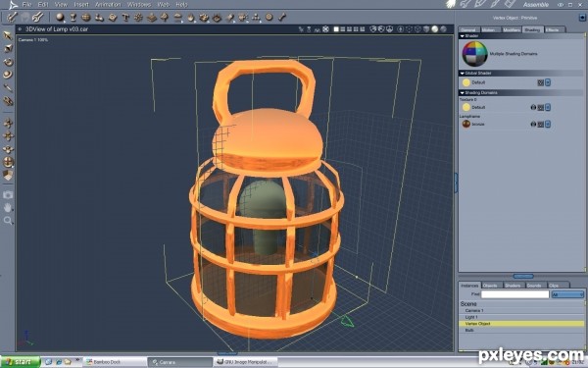Toggle shaded cube display mode
The image size is (588, 368).
(x=426, y=28)
